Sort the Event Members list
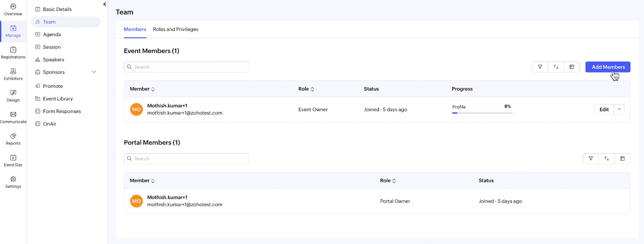 556,67
